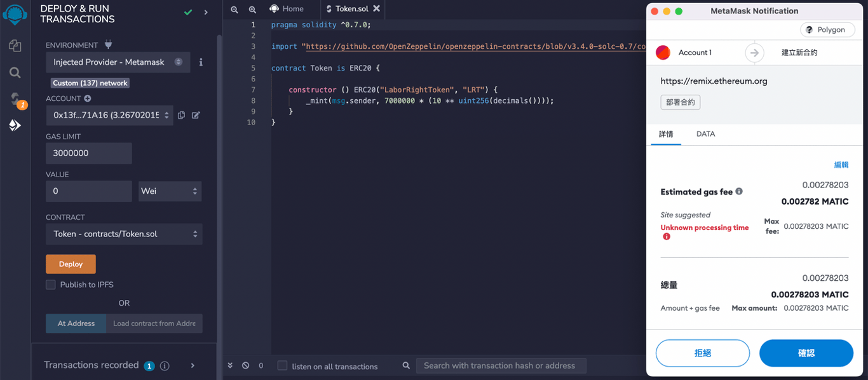868x380 pixels.
Task: Click line number 7 in editor gutter
Action: (x=253, y=90)
